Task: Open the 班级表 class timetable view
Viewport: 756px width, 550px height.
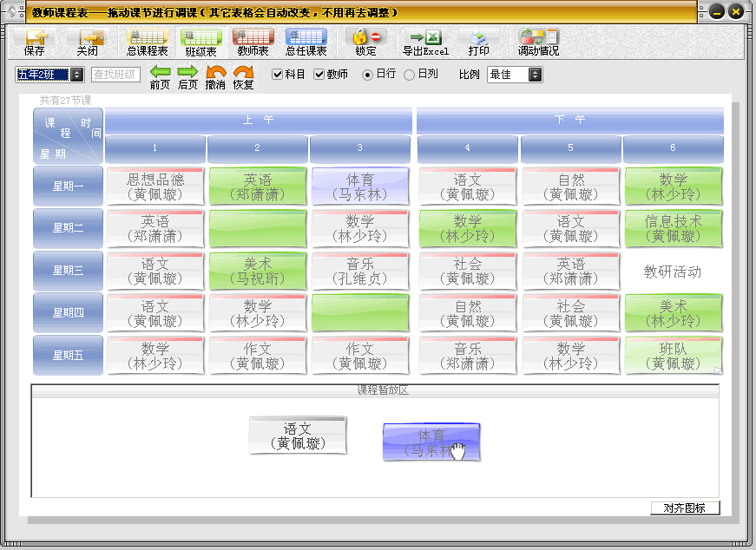Action: [201, 42]
